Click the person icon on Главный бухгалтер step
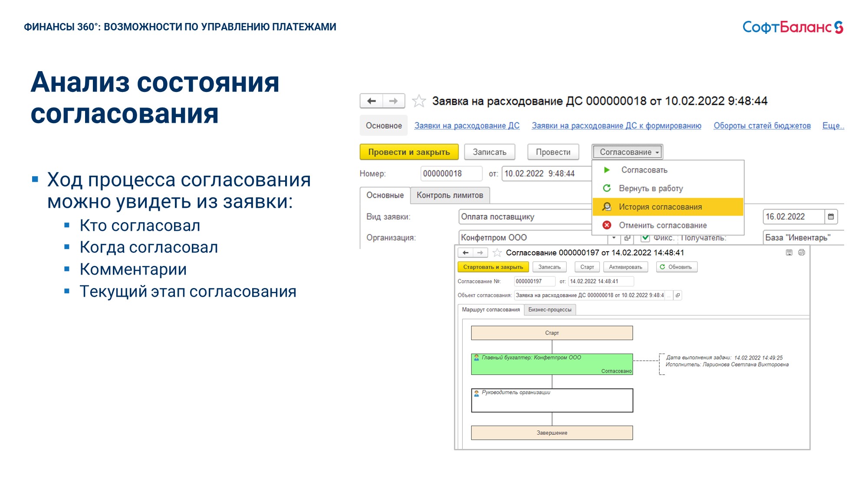Viewport: 868px width, 488px height. 477,358
